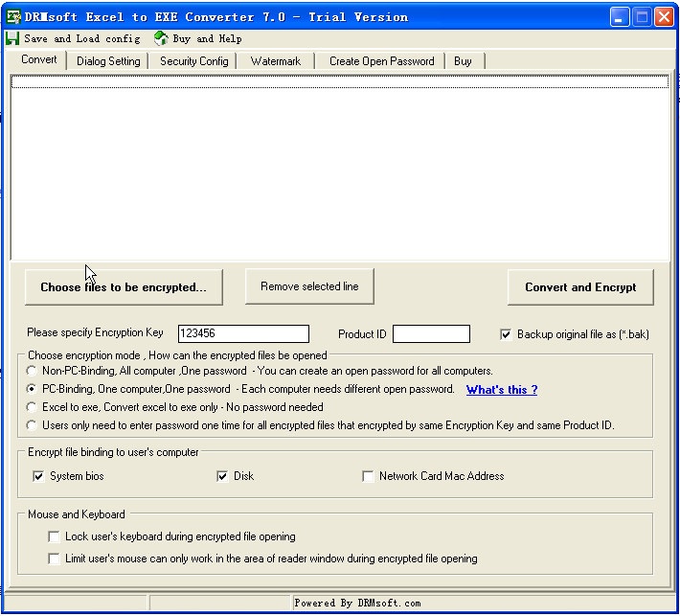This screenshot has width=680, height=616.
Task: Click the Buy and Help house icon
Action: [161, 38]
